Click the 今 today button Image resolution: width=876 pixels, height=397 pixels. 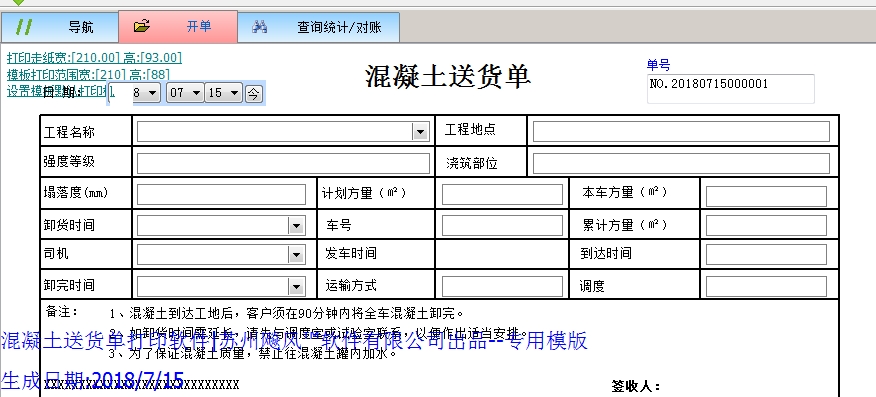[x=254, y=93]
